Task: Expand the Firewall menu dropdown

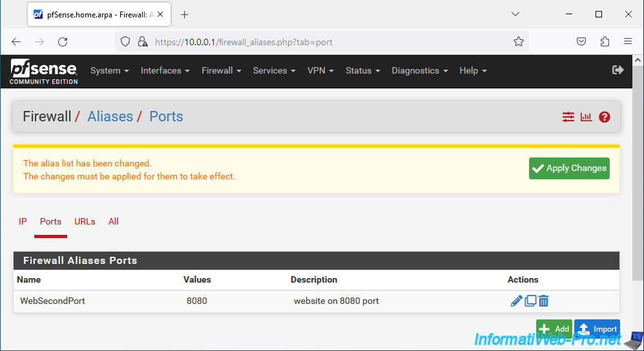Action: coord(222,70)
